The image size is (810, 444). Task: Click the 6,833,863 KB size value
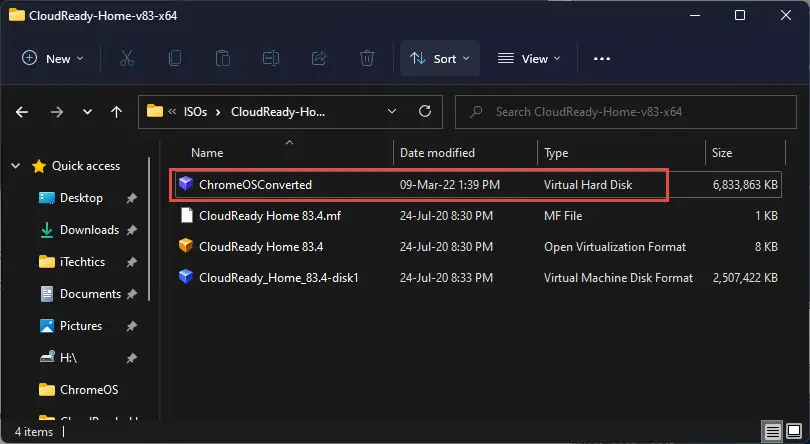745,185
